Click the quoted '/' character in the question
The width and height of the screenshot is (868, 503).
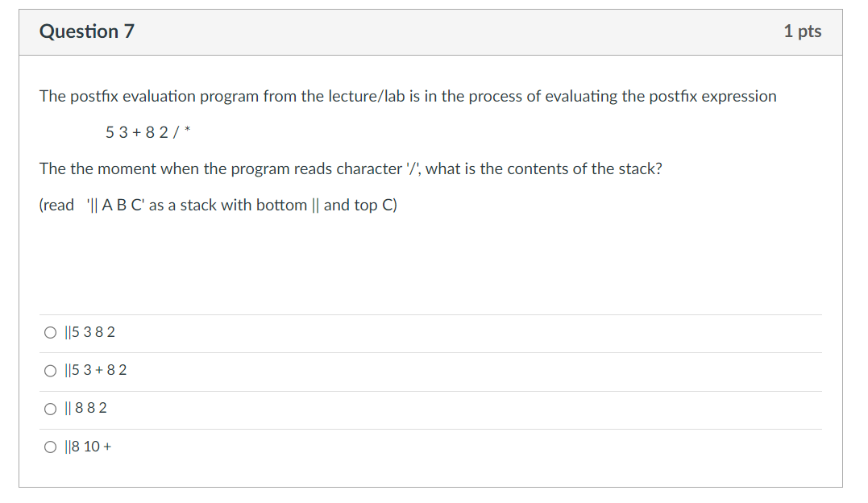click(413, 168)
